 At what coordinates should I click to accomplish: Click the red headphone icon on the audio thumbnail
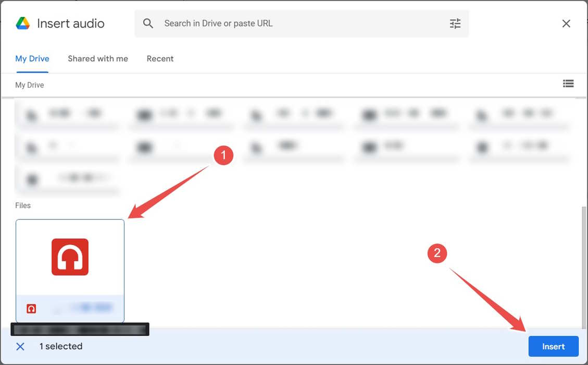(69, 256)
